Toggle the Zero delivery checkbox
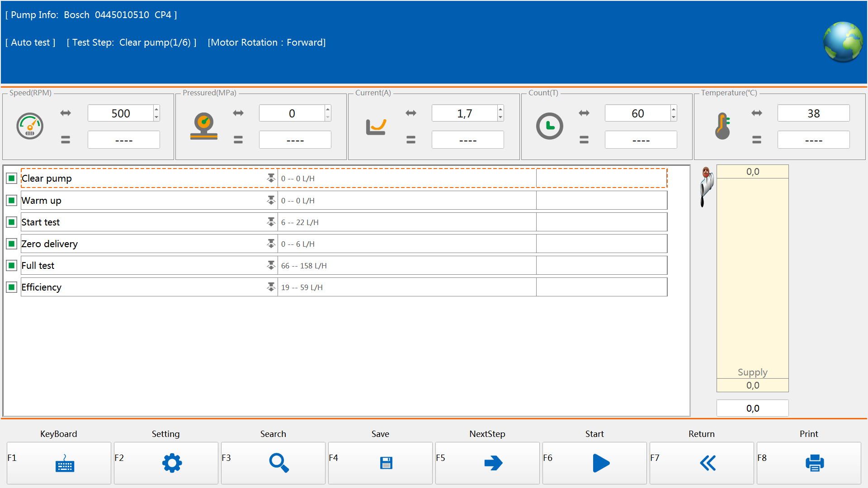This screenshot has width=868, height=488. [x=12, y=244]
